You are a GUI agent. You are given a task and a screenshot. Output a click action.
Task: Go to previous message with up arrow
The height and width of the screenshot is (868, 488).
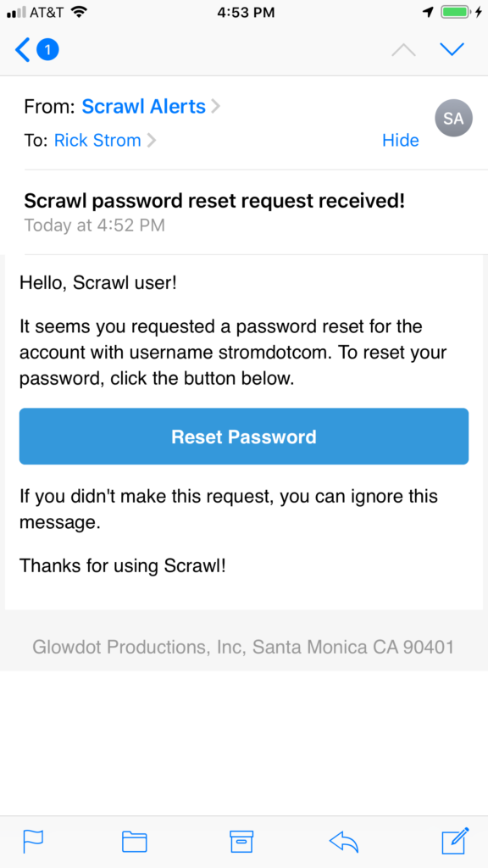(x=403, y=50)
